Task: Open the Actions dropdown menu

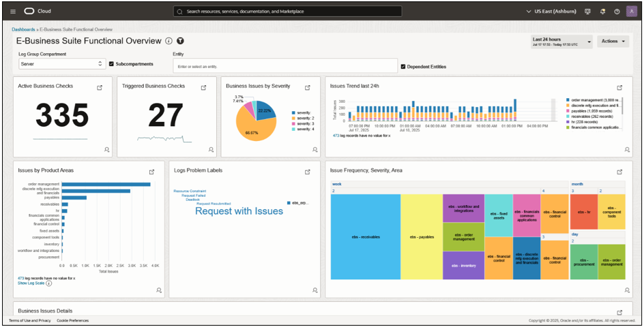Action: (613, 42)
